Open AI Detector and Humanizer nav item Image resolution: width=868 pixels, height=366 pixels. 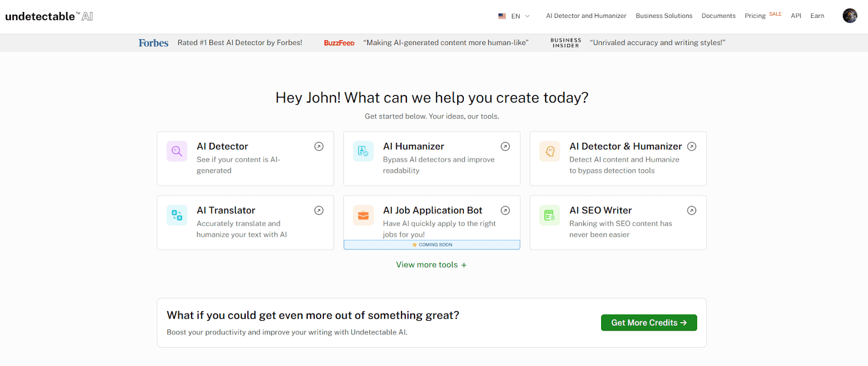tap(586, 16)
